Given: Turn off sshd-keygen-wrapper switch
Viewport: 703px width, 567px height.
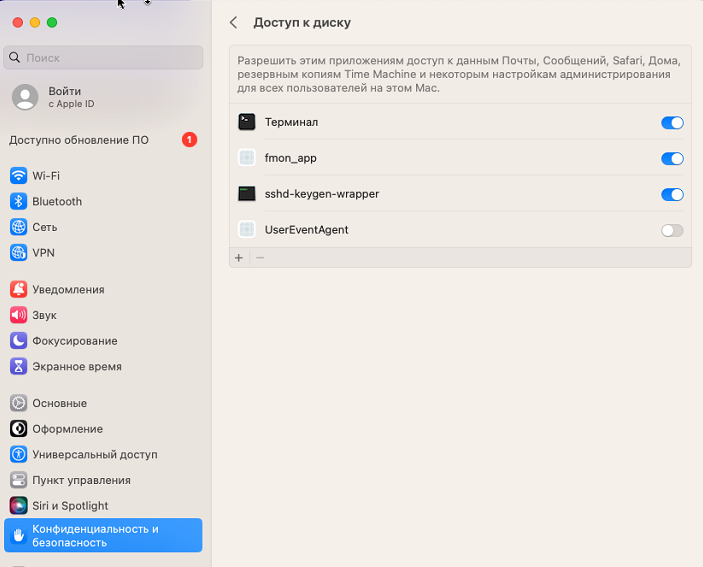Looking at the screenshot, I should point(672,195).
